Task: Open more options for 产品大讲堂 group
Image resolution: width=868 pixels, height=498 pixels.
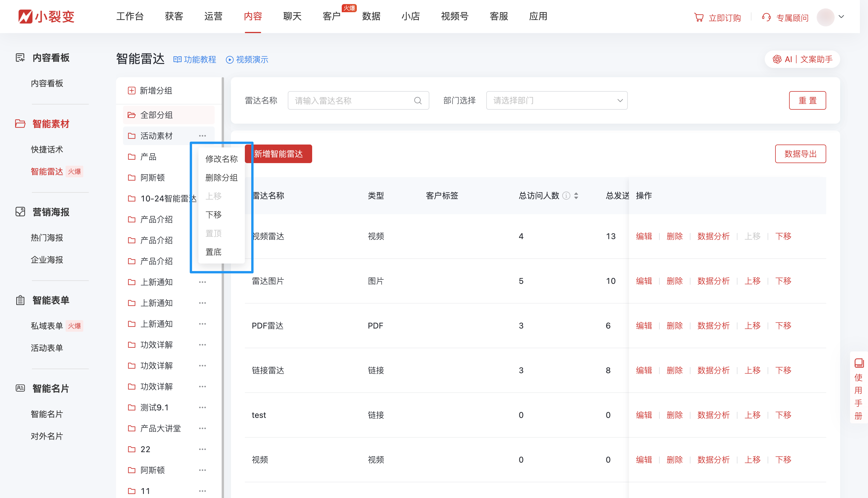Action: (x=202, y=428)
